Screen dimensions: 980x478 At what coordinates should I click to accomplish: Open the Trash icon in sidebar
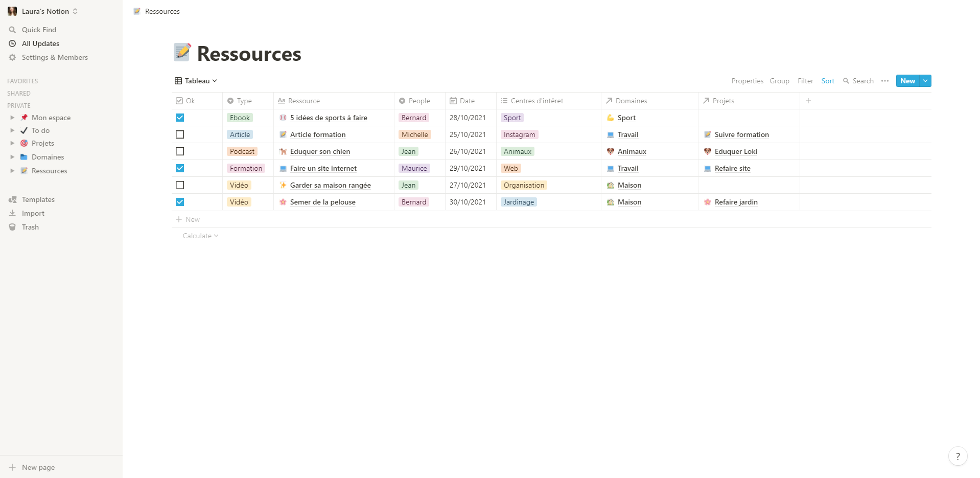12,227
